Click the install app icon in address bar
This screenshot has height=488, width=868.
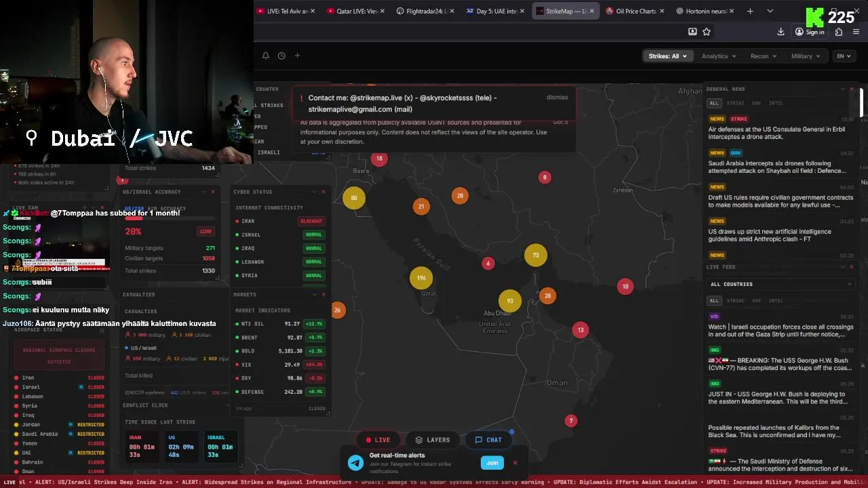point(692,32)
